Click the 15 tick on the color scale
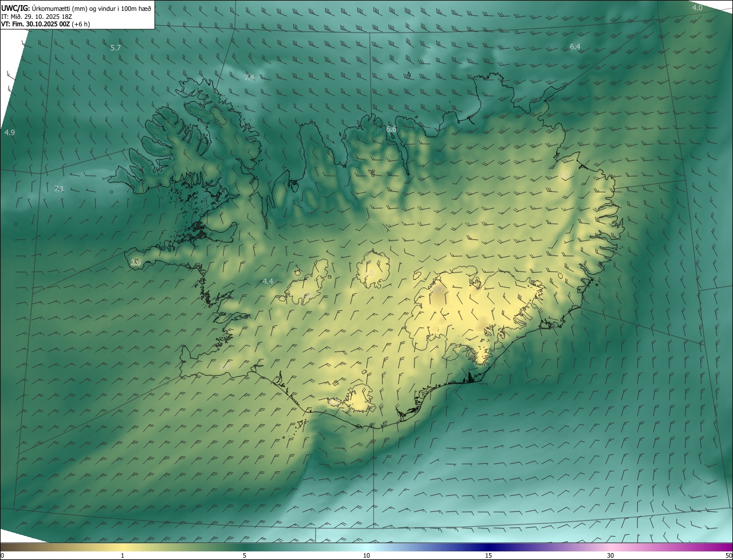The image size is (733, 560). [488, 555]
